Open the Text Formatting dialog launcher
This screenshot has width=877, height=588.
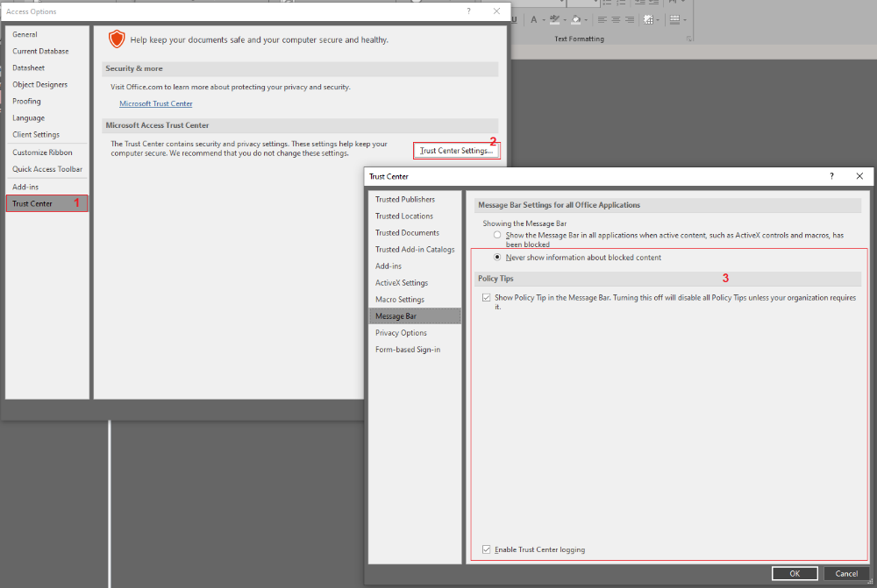click(689, 39)
